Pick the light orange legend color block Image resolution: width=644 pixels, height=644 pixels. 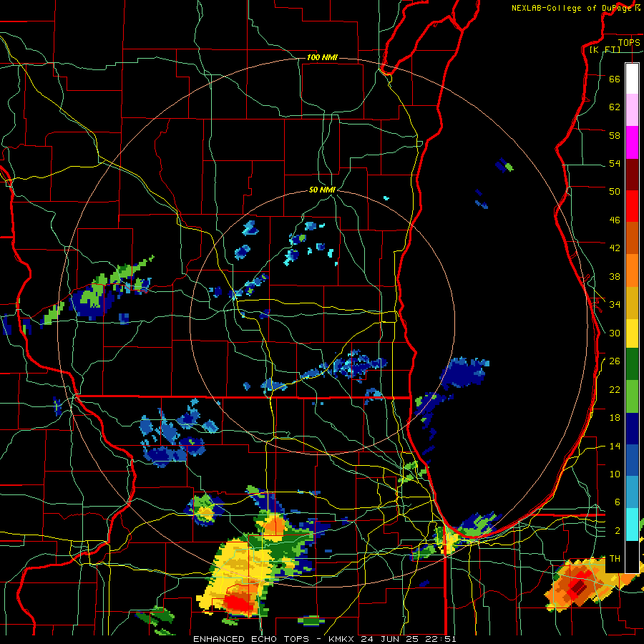632,270
